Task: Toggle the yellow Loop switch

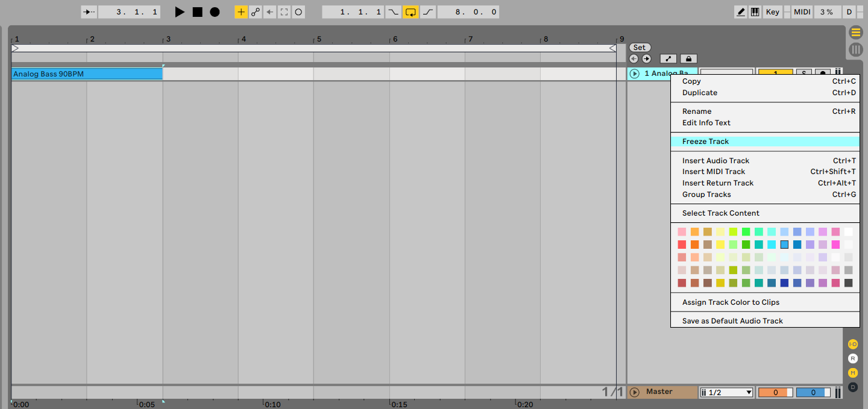Action: 410,12
